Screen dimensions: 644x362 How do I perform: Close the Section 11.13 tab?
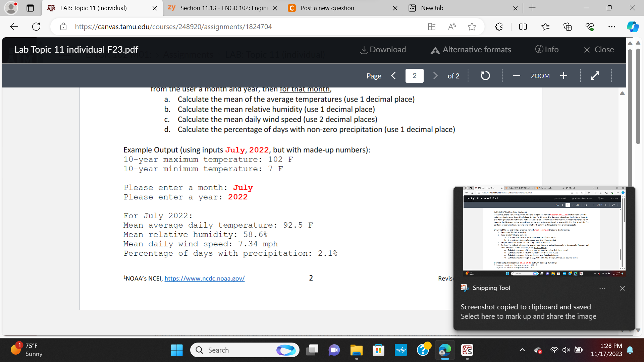tap(275, 8)
